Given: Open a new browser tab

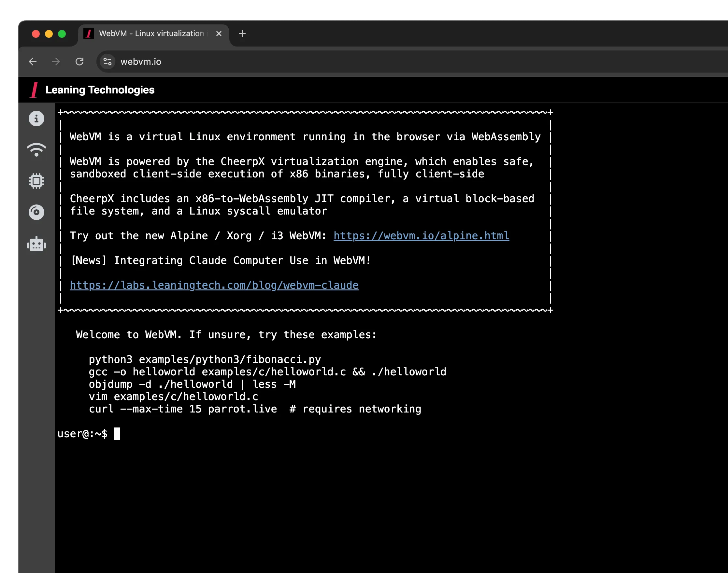Looking at the screenshot, I should 242,34.
